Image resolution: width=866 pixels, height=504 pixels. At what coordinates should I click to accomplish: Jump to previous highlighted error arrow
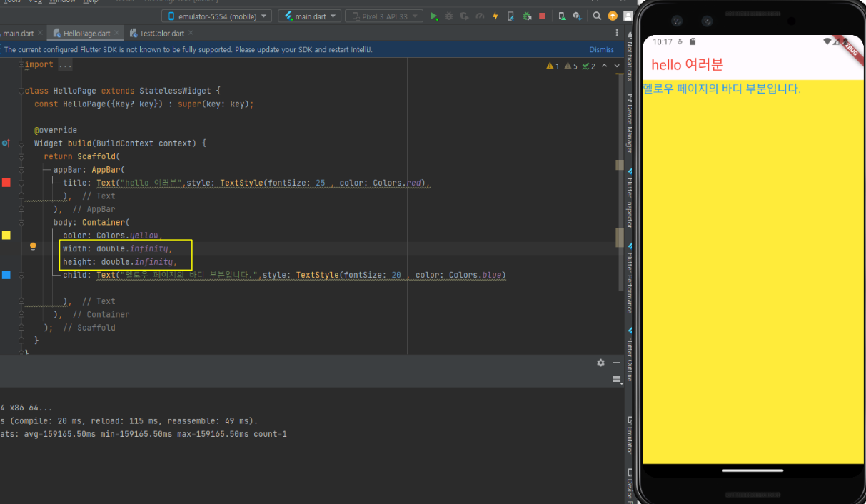point(605,66)
